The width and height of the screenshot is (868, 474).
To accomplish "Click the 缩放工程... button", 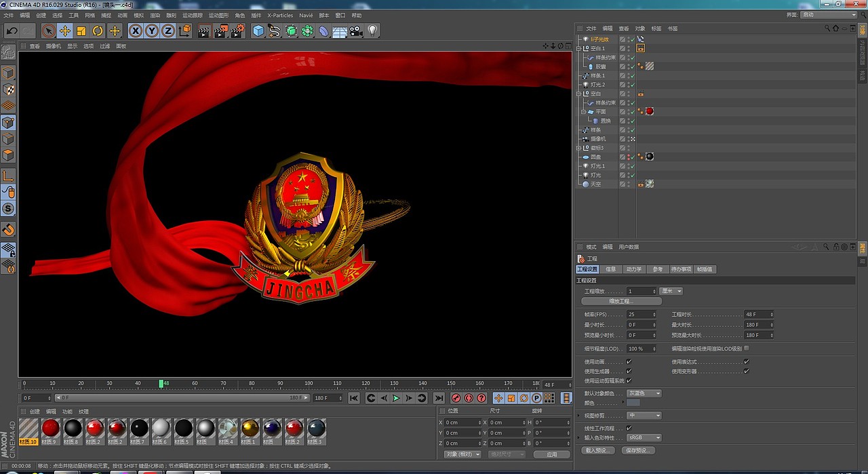I will (621, 301).
